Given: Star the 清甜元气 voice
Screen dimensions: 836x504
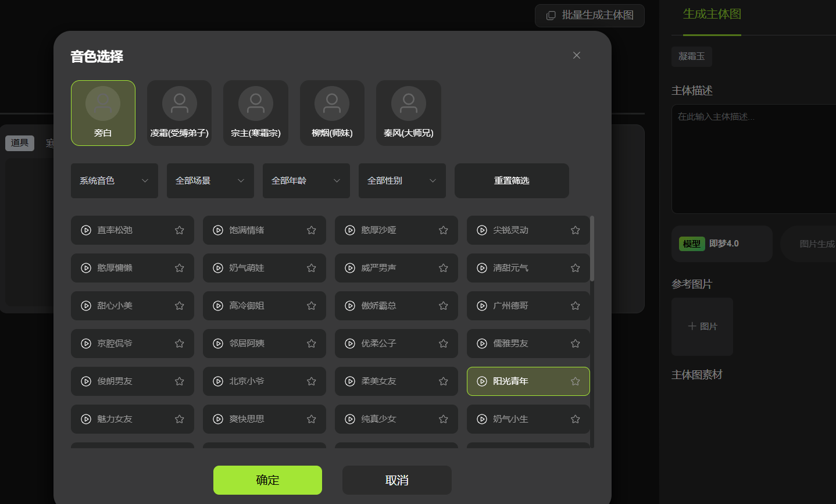Looking at the screenshot, I should pos(576,268).
